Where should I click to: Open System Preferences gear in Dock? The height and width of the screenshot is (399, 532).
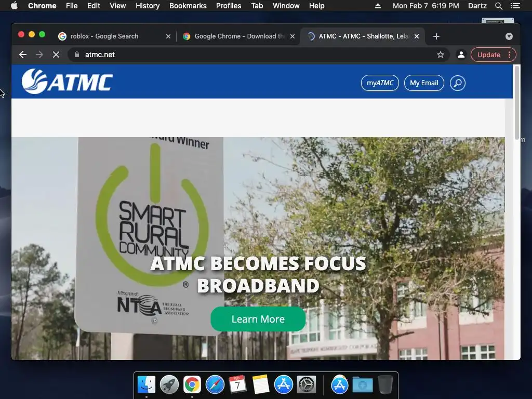pos(307,385)
